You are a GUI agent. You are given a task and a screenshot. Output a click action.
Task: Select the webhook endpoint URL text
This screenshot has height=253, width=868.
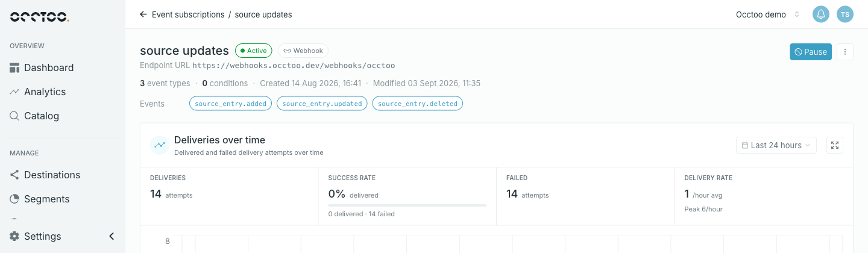point(294,65)
